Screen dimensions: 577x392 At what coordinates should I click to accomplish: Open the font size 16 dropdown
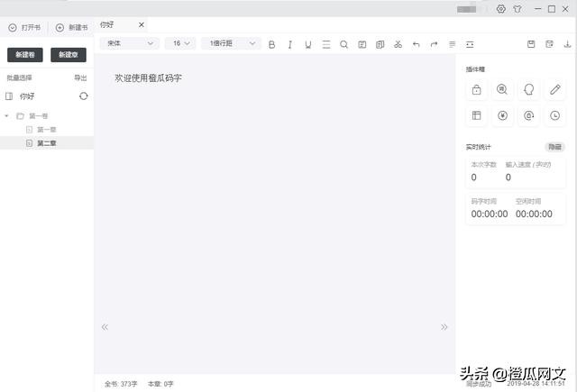tap(180, 43)
